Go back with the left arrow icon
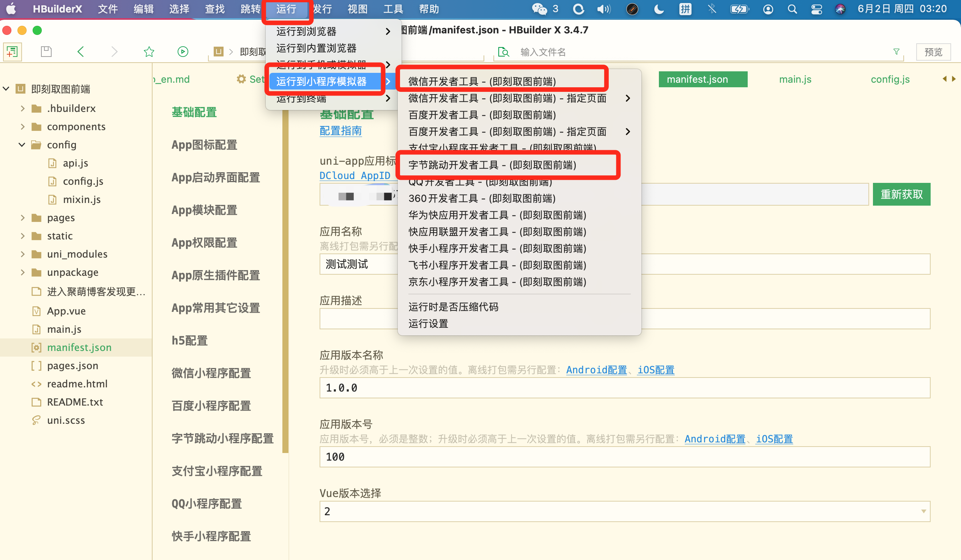Image resolution: width=961 pixels, height=560 pixels. point(80,52)
